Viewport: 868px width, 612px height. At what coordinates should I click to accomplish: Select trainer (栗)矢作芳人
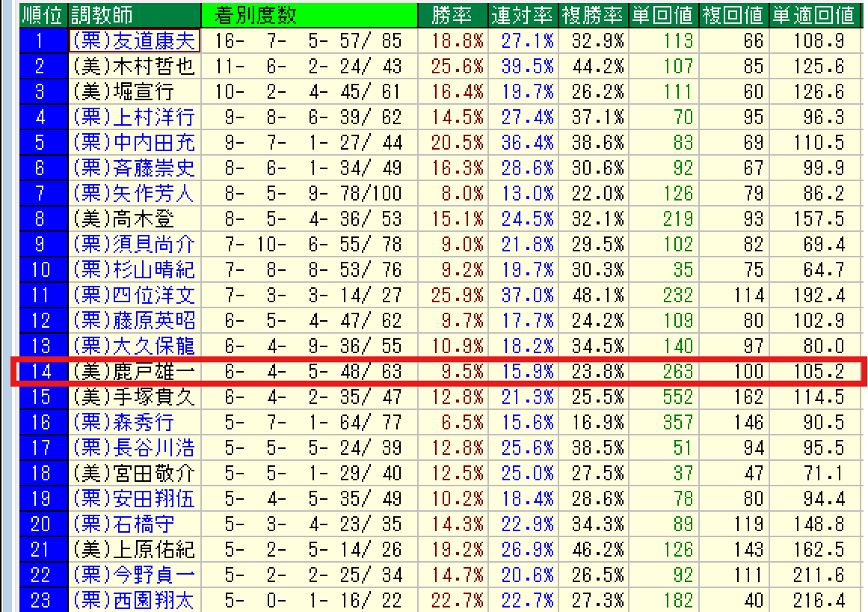(134, 194)
